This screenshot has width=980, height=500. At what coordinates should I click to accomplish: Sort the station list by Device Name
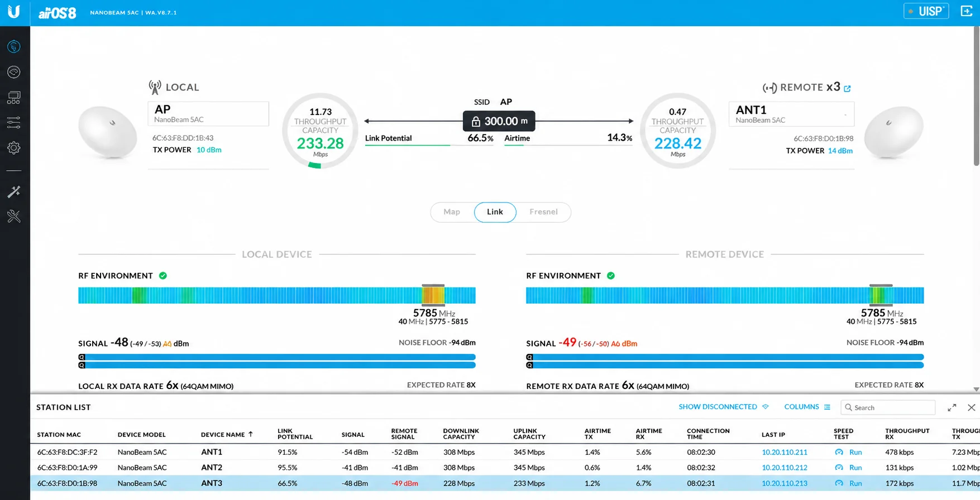(x=227, y=434)
